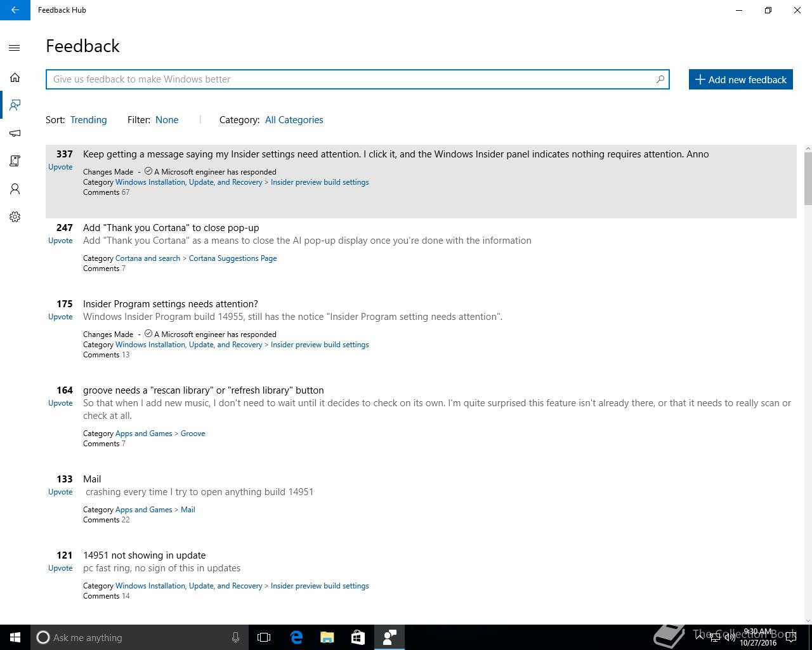Image resolution: width=812 pixels, height=650 pixels.
Task: Upvote the groove rescan library feedback
Action: [60, 403]
